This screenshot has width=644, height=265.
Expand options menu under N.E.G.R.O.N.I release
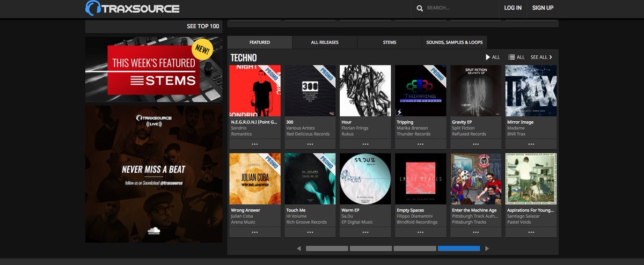[255, 144]
